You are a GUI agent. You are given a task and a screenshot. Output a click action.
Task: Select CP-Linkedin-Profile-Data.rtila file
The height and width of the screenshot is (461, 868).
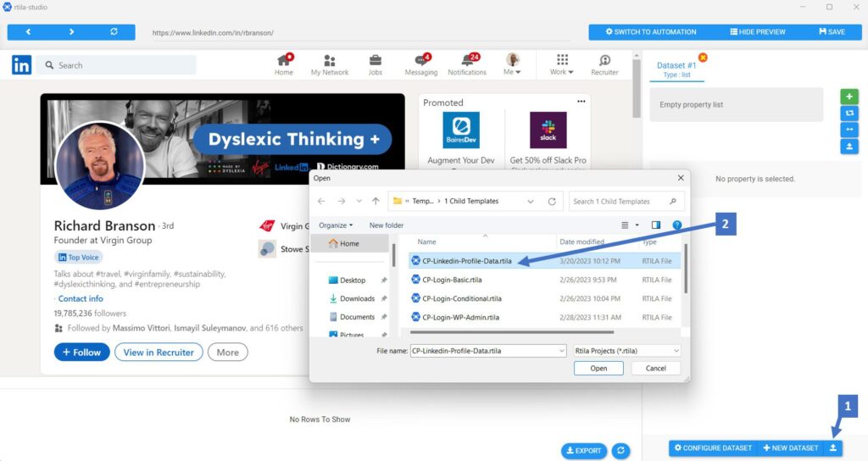545,261
